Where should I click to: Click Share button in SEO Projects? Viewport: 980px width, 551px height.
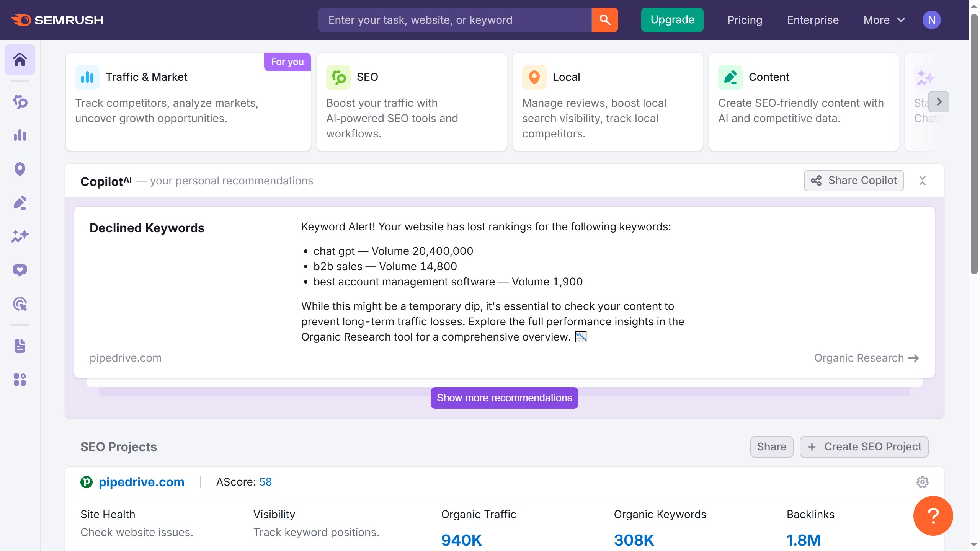772,447
